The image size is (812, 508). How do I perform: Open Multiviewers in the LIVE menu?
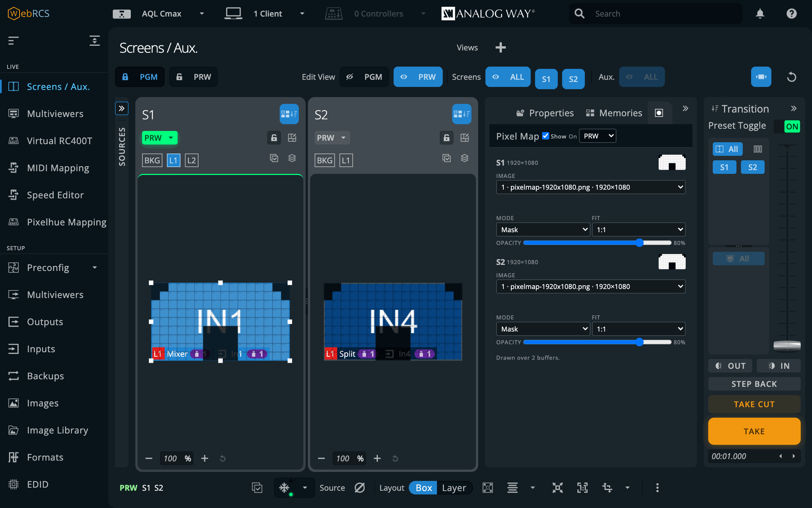[55, 114]
